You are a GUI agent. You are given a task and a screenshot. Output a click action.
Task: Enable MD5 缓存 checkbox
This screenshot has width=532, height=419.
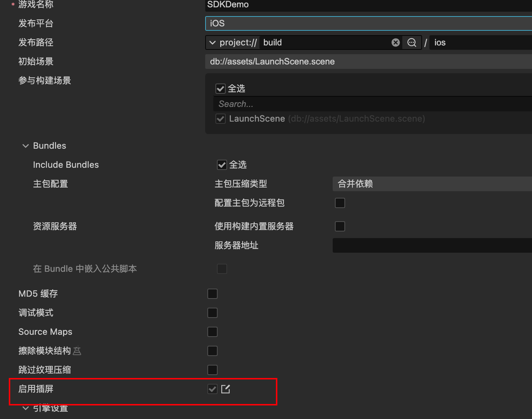click(x=213, y=294)
